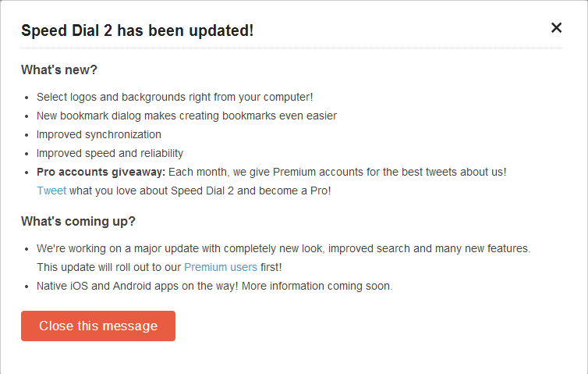Click the 'Improved synchronization' list item
This screenshot has width=588, height=374.
coord(99,134)
